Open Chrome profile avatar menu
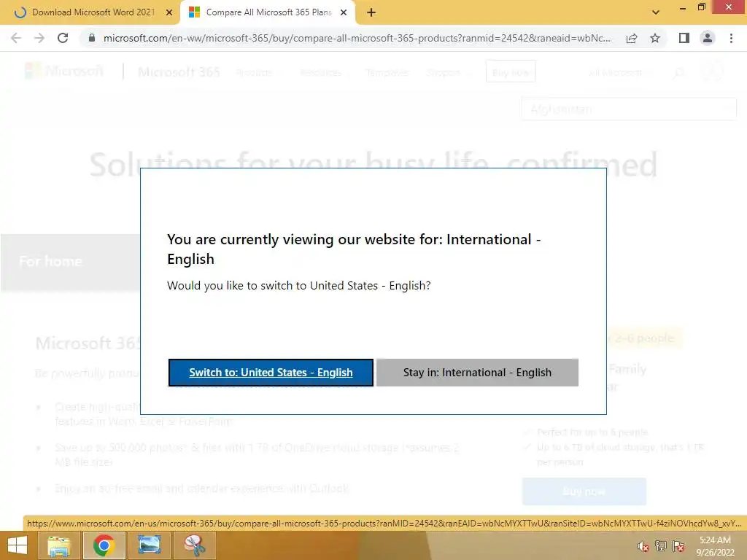The width and height of the screenshot is (747, 560). tap(708, 38)
